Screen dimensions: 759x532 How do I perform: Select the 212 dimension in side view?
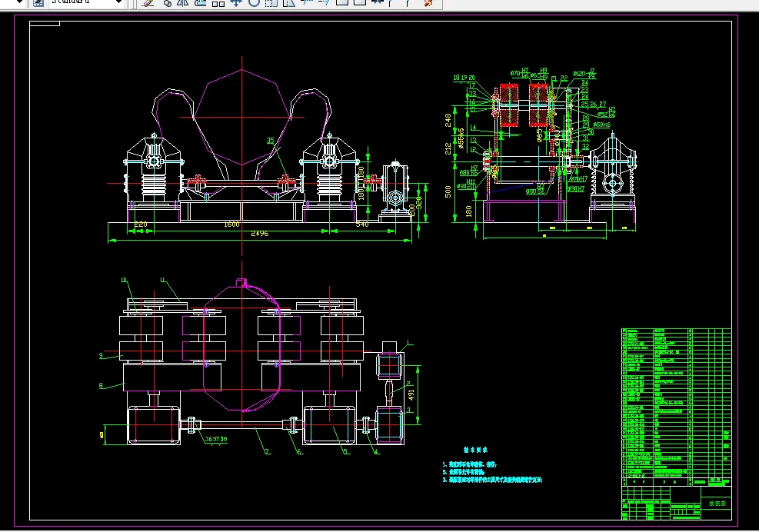pos(448,148)
